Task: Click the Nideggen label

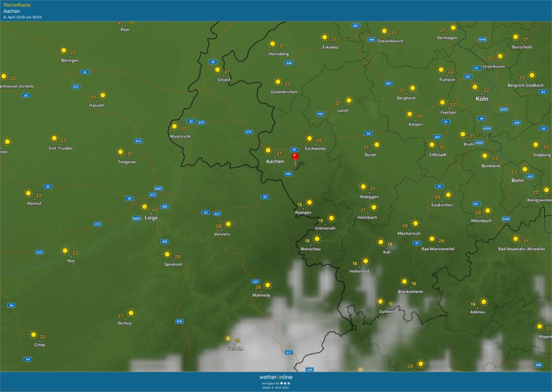Action: (x=369, y=197)
